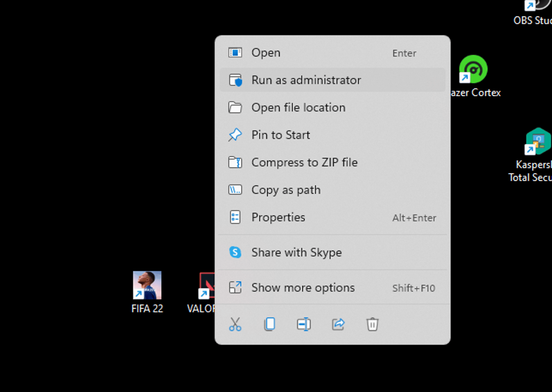The height and width of the screenshot is (392, 552).
Task: Click the Share arrow icon
Action: [338, 324]
